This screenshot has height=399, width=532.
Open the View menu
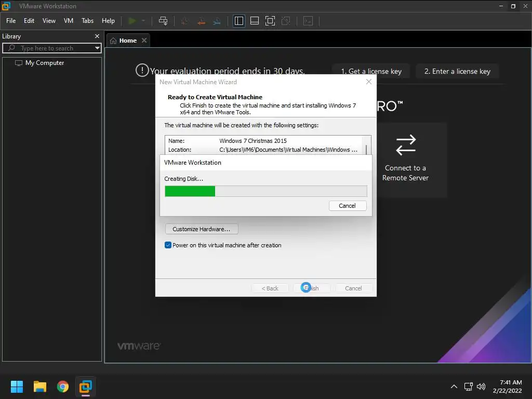[x=49, y=21]
